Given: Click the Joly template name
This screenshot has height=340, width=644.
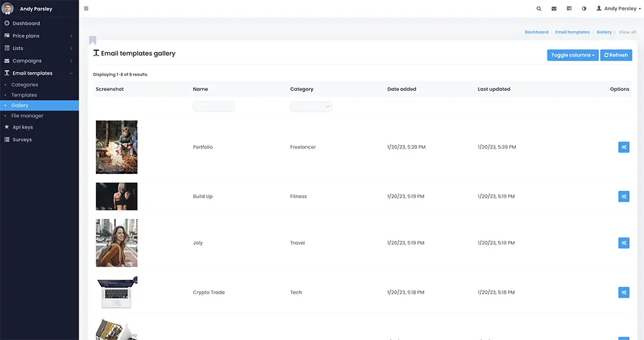Looking at the screenshot, I should [x=198, y=243].
